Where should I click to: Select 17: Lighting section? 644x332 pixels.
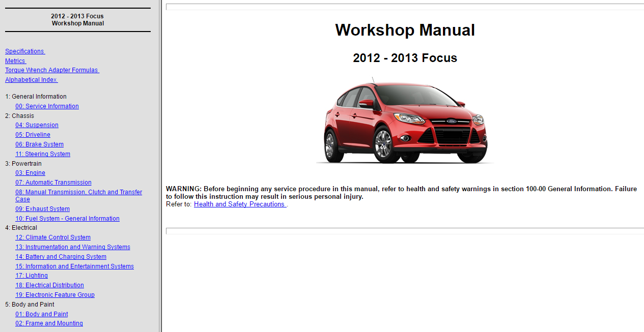click(x=32, y=276)
